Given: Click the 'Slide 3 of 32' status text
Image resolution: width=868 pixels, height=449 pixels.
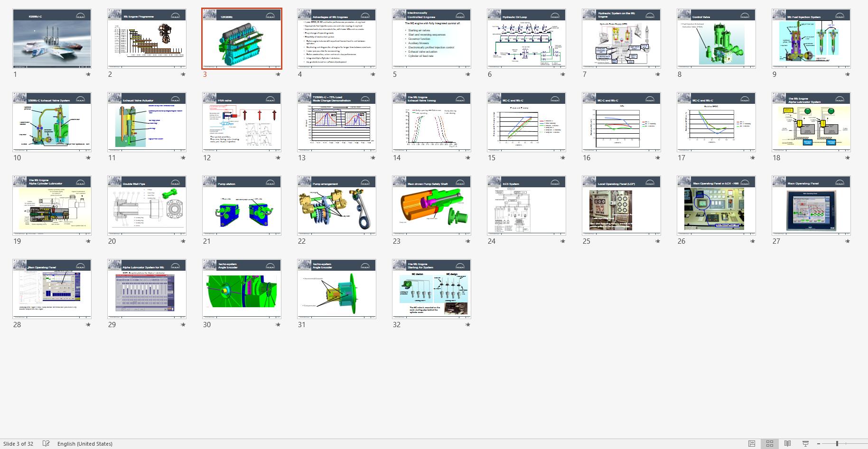Looking at the screenshot, I should coord(18,444).
